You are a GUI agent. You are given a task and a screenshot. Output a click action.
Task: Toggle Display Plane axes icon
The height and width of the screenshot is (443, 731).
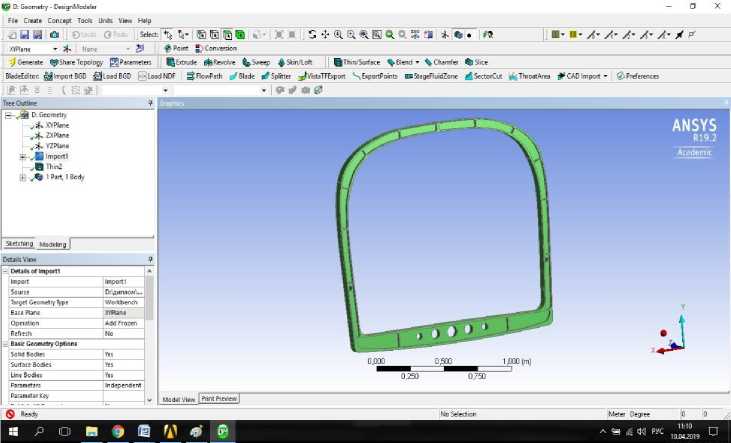pyautogui.click(x=445, y=35)
